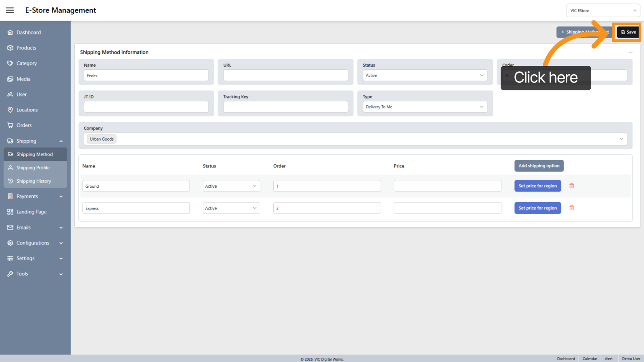The image size is (644, 362).
Task: Click the Media icon in sidebar
Action: [x=10, y=79]
